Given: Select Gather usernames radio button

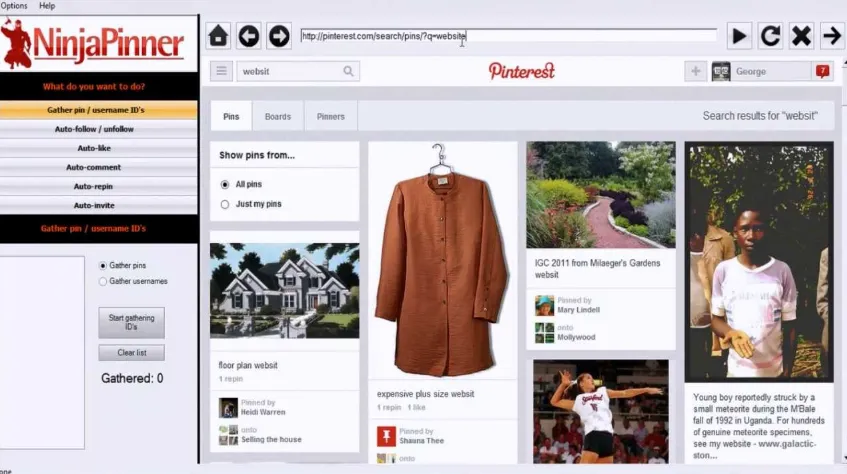Looking at the screenshot, I should pyautogui.click(x=103, y=281).
